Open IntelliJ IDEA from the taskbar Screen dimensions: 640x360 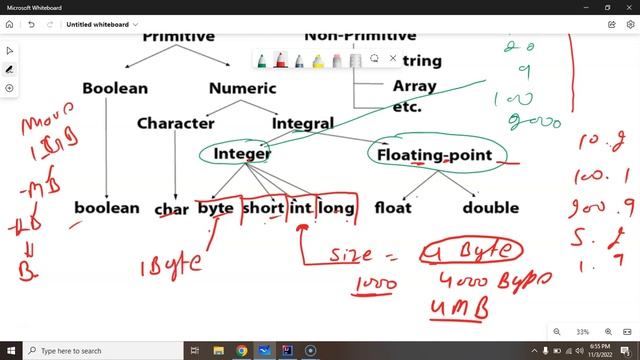click(x=287, y=351)
